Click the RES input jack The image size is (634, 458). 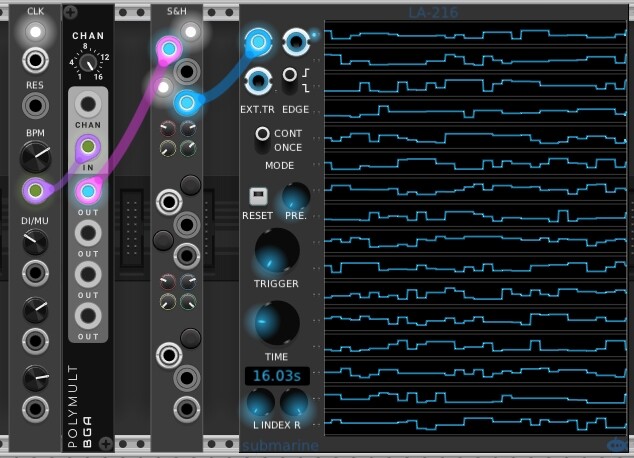[36, 107]
